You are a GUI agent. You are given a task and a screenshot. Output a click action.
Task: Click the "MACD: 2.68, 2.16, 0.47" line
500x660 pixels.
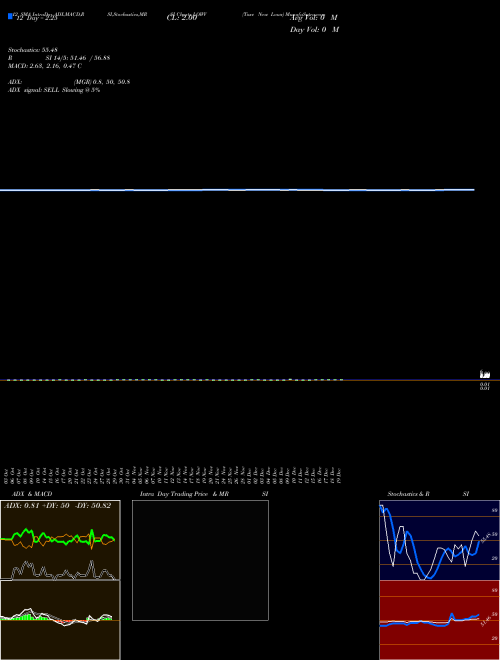(x=45, y=66)
